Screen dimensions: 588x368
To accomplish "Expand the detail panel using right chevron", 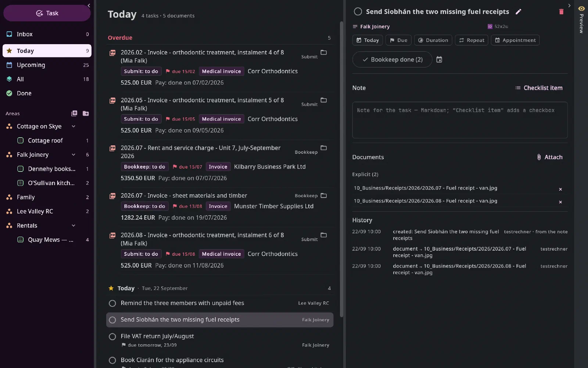I will tap(569, 6).
